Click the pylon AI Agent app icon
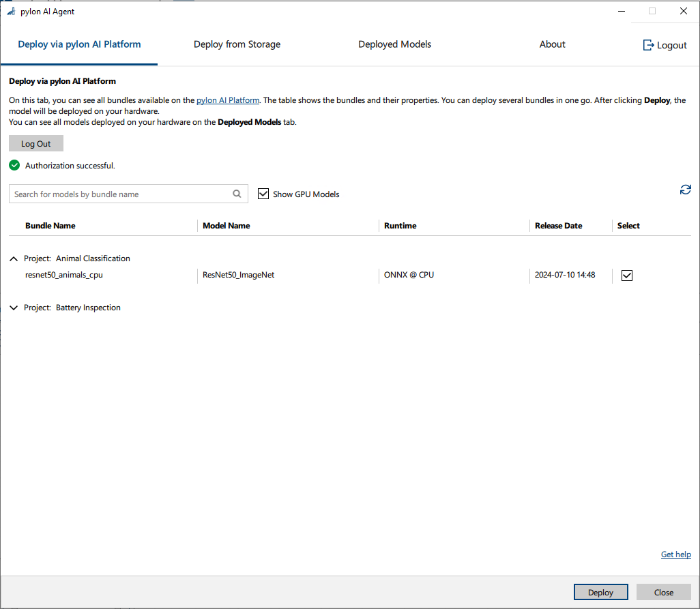The image size is (700, 609). pyautogui.click(x=11, y=11)
